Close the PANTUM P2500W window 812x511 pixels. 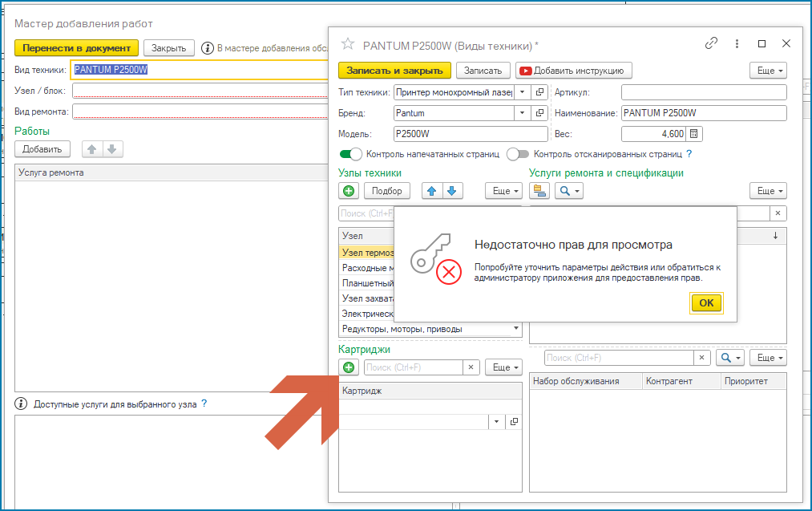pos(786,44)
